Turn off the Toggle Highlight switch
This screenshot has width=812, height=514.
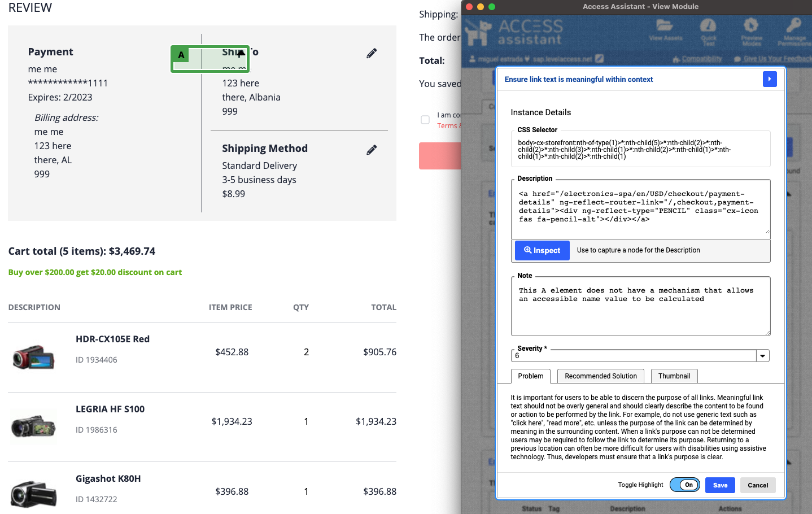pos(684,485)
